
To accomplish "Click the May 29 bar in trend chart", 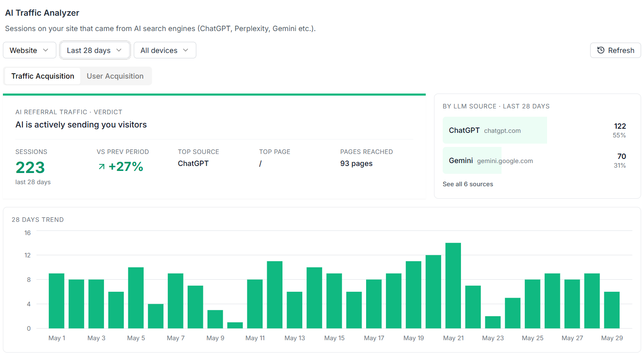I will point(612,310).
